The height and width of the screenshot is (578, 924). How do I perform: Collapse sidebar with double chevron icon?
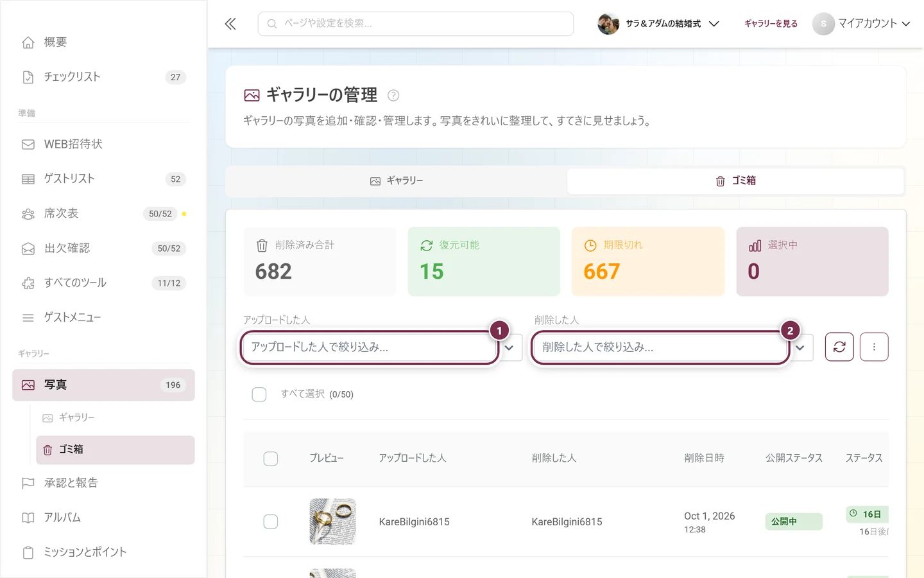(x=230, y=24)
